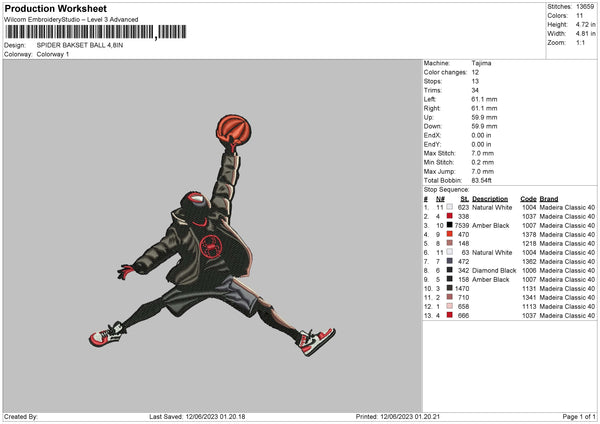
Task: Click thread code '1113' in row 12
Action: click(529, 306)
